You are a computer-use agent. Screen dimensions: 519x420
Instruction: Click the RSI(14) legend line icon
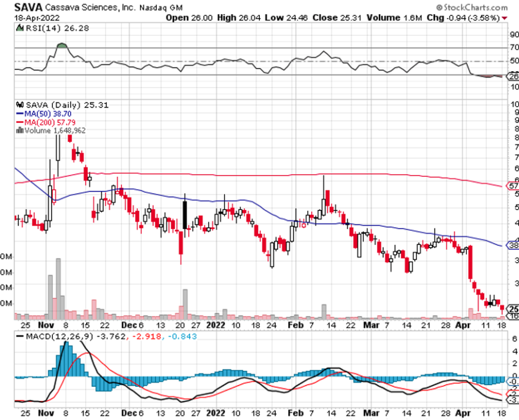click(x=18, y=28)
